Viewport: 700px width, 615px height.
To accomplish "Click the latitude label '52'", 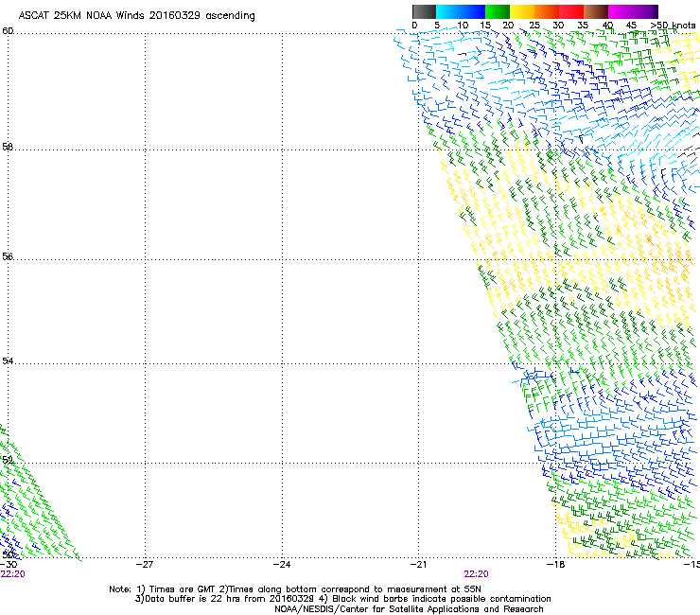I will [x=8, y=460].
